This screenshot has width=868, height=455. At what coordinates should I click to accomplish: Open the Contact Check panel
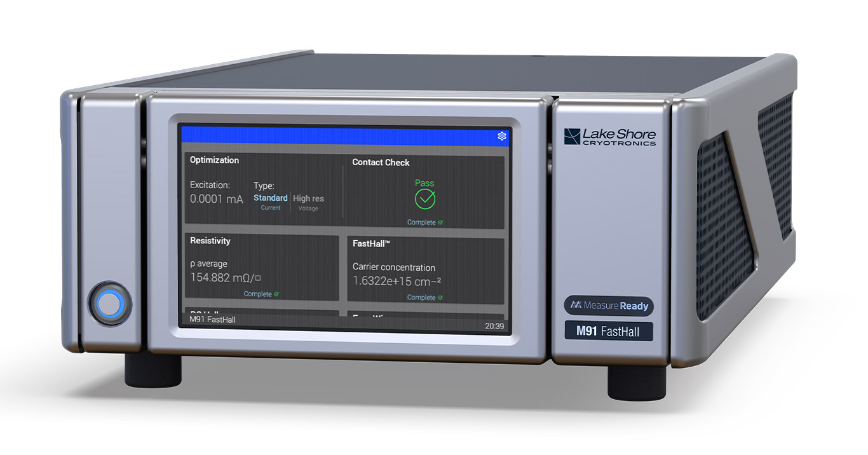(x=381, y=163)
